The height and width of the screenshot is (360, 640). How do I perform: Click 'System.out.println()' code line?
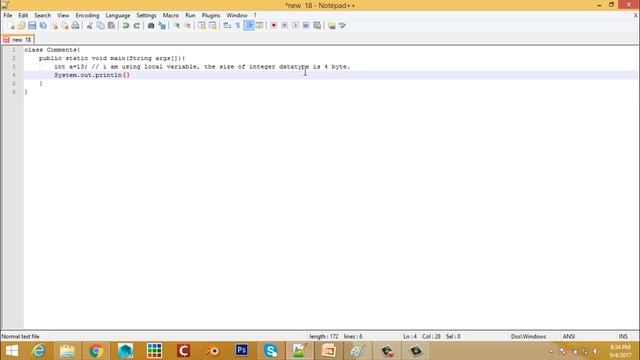91,75
